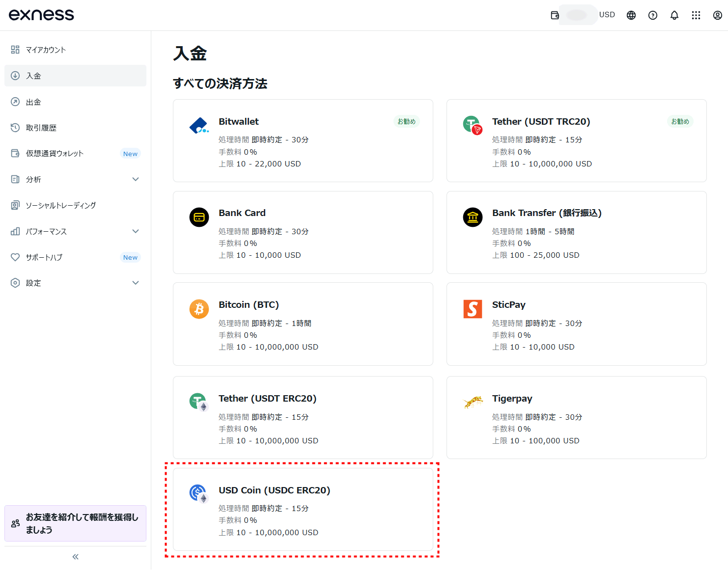728x570 pixels.
Task: Click USD currency label in header
Action: point(607,15)
